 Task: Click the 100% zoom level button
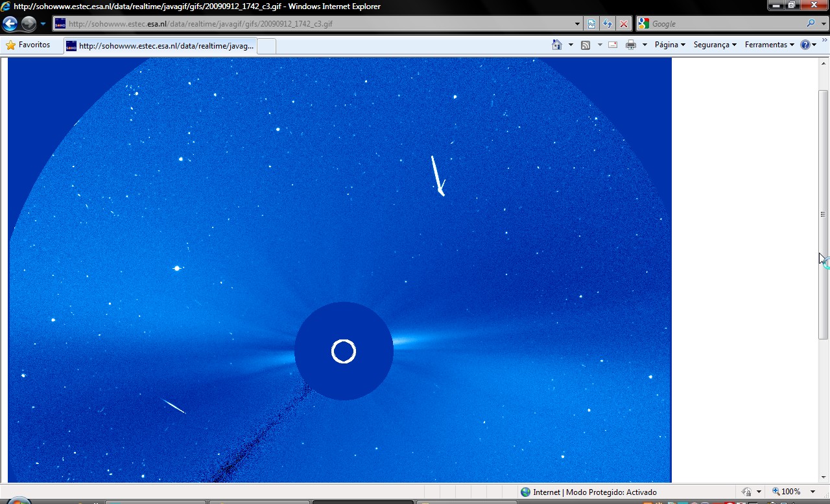(x=785, y=492)
